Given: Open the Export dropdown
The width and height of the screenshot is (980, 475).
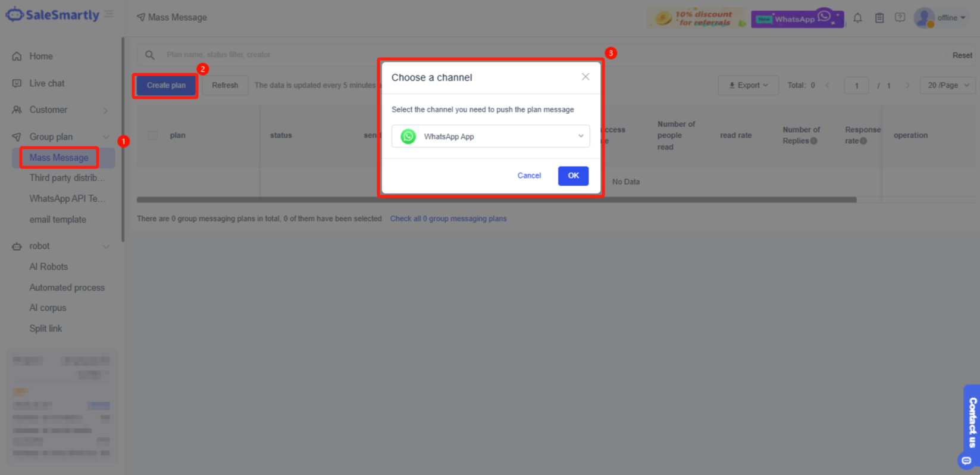Looking at the screenshot, I should point(749,85).
